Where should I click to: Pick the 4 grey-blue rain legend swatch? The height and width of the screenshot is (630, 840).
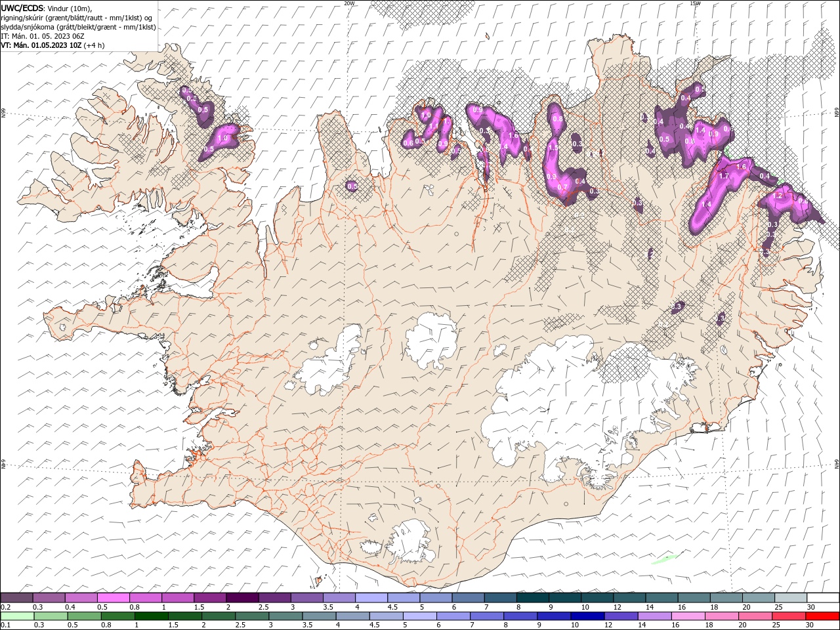tap(352, 616)
